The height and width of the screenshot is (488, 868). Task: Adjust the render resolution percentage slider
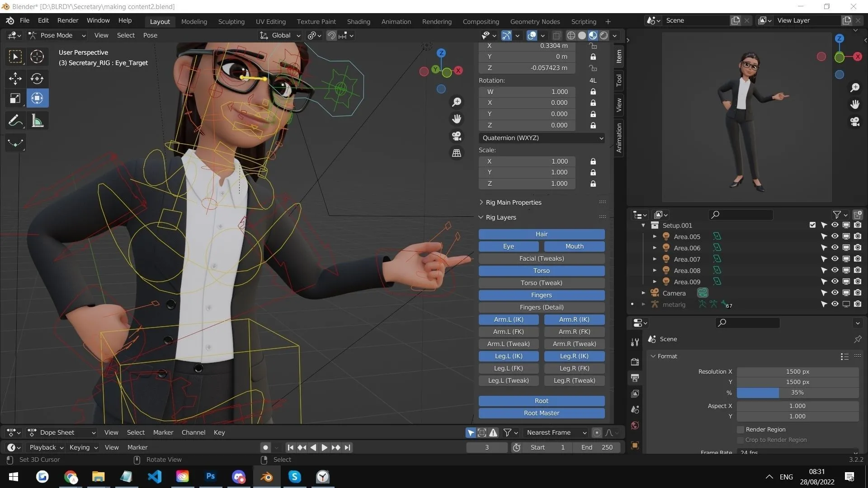point(797,393)
